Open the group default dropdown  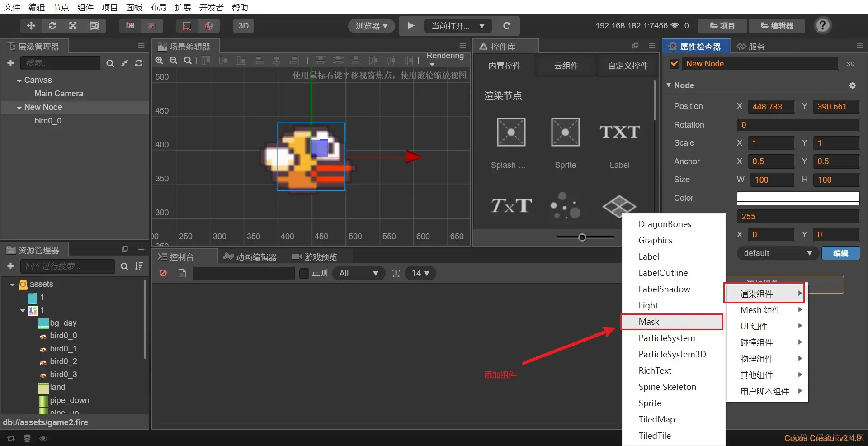click(777, 253)
